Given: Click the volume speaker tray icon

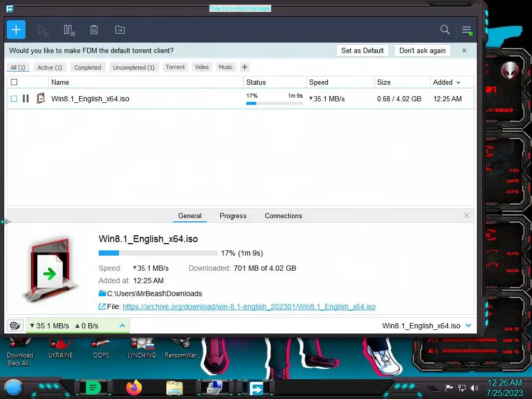Looking at the screenshot, I should tap(474, 388).
